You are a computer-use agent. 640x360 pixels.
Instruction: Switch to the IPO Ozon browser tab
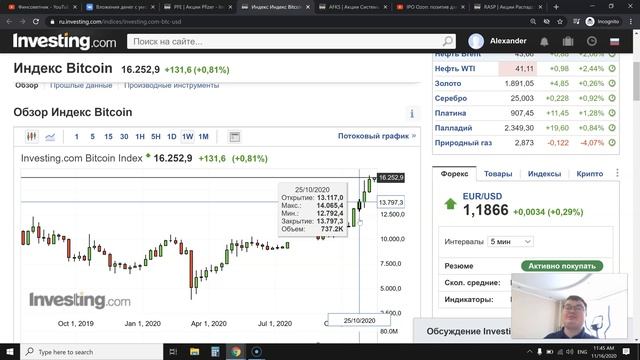[430, 7]
